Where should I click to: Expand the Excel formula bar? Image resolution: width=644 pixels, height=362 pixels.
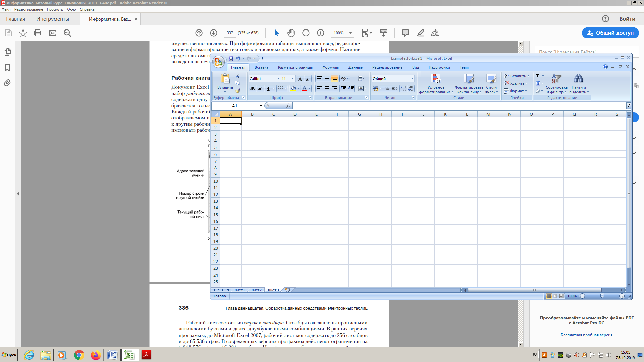(629, 106)
